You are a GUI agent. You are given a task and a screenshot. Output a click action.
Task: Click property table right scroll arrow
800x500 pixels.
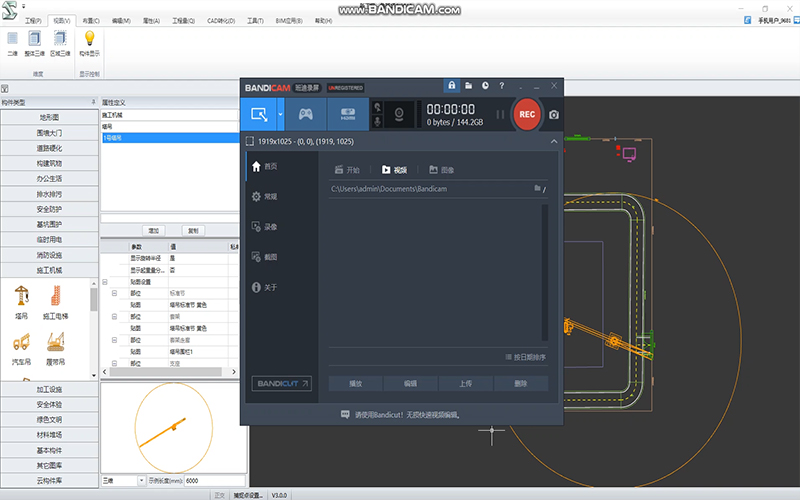coord(234,372)
